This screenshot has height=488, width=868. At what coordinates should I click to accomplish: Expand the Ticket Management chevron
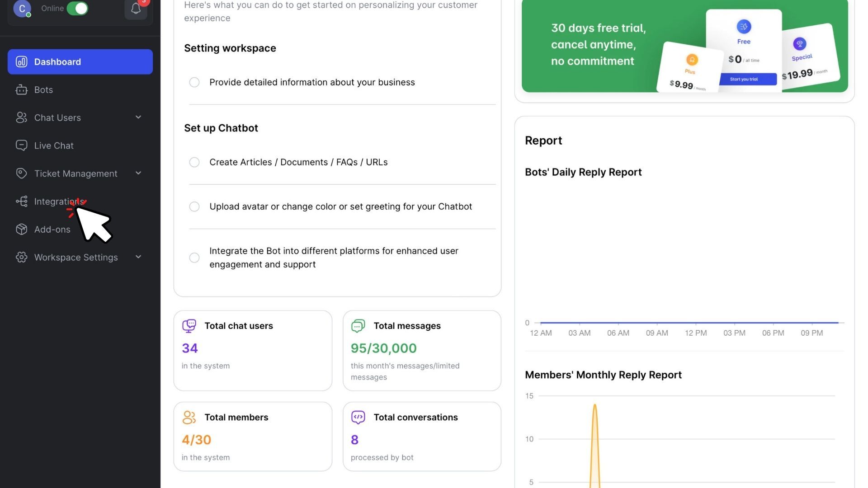[138, 174]
